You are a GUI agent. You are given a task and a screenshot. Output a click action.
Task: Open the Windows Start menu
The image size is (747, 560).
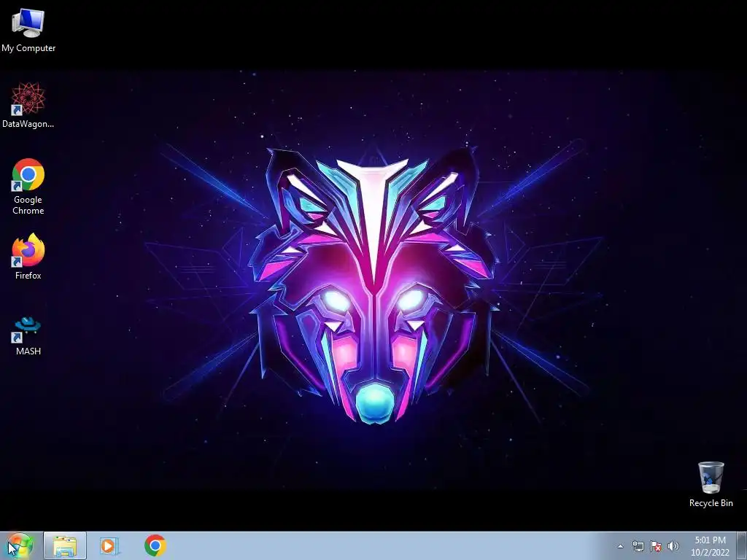[x=20, y=545]
